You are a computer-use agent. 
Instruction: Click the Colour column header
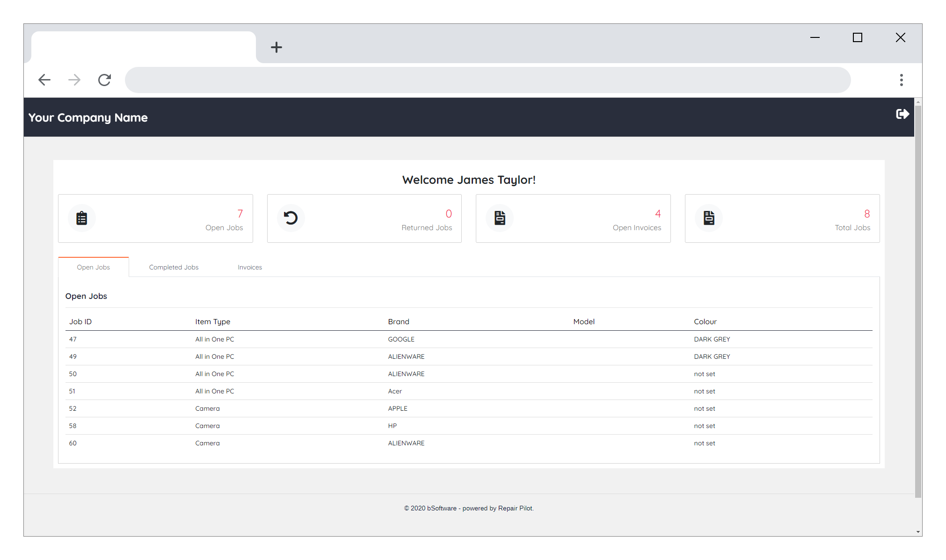pos(705,321)
